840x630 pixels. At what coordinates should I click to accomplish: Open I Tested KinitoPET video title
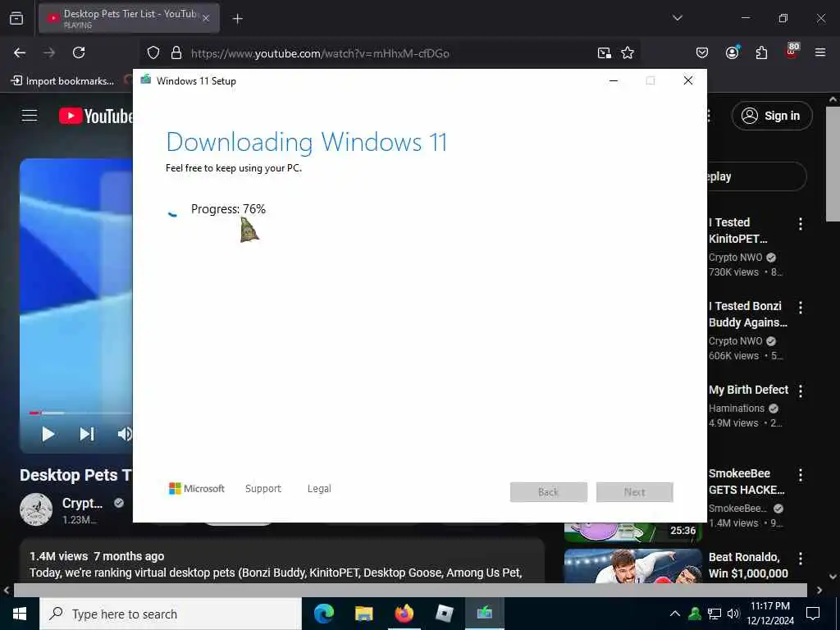tap(738, 231)
